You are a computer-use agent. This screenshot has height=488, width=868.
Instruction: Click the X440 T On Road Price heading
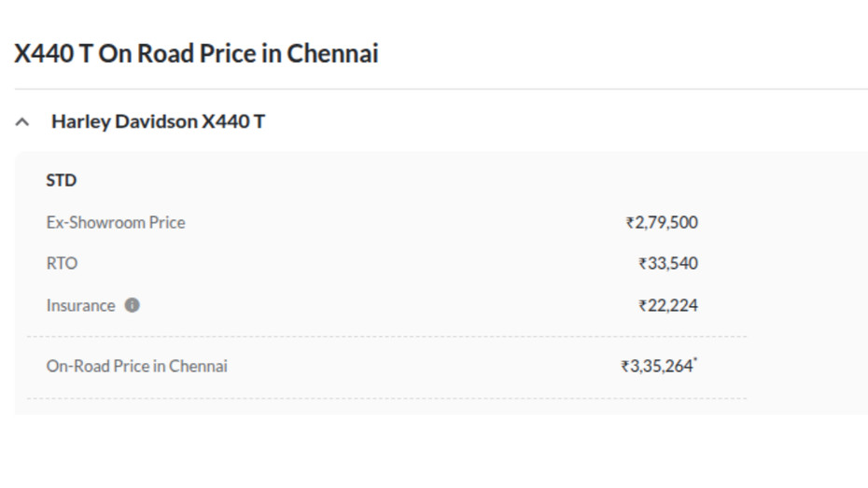tap(196, 53)
